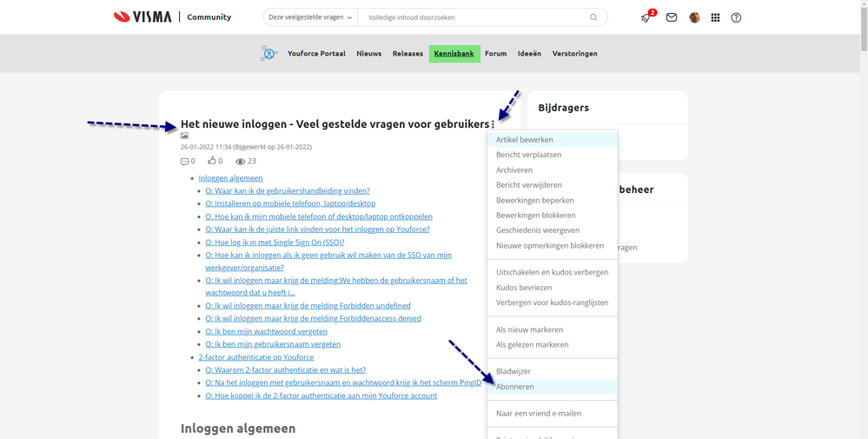This screenshot has height=439, width=868.
Task: Click the Youforce community icon in navigation
Action: click(x=269, y=54)
